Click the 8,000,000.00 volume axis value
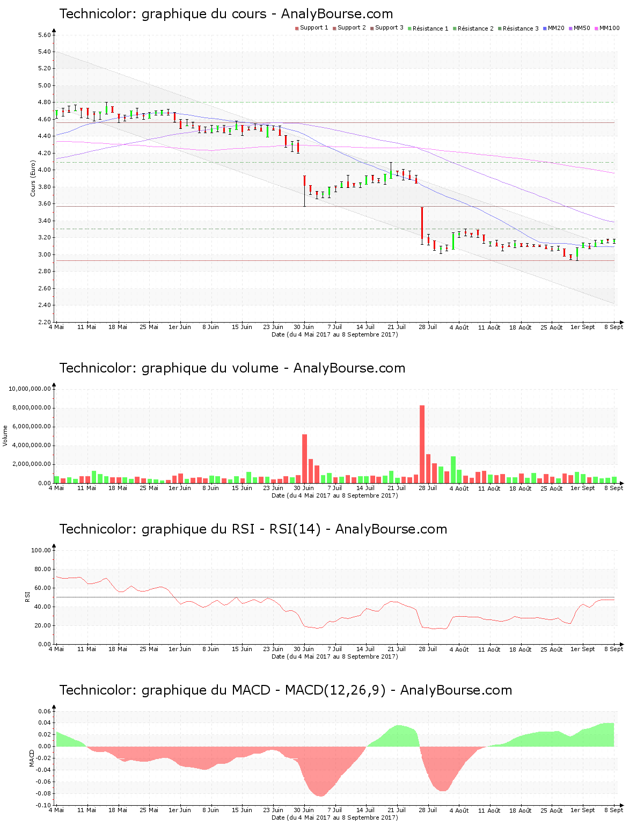This screenshot has width=644, height=832. 31,408
